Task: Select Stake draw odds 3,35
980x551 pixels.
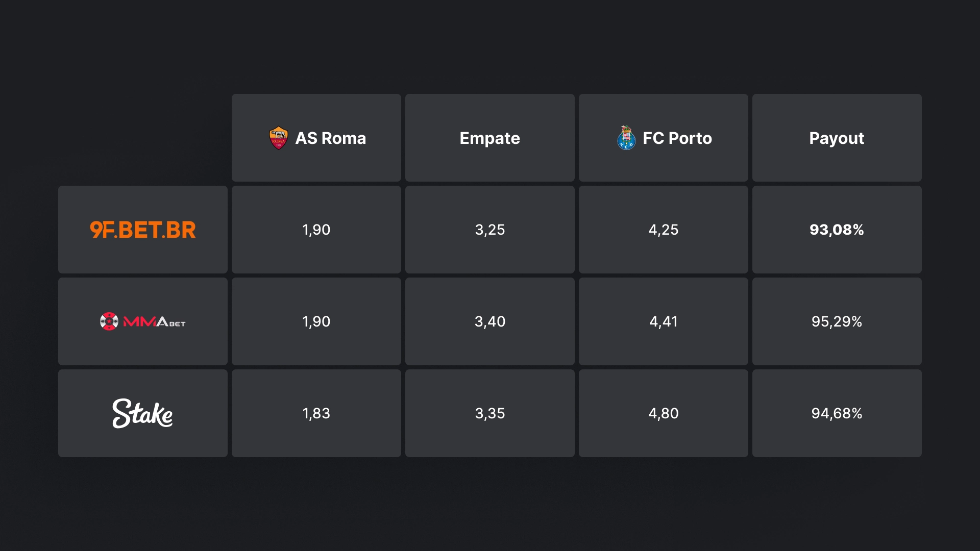Action: (490, 413)
